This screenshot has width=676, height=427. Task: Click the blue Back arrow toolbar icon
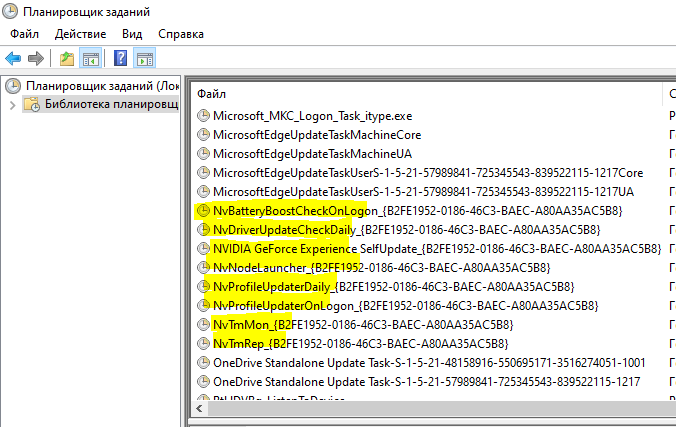(x=13, y=58)
